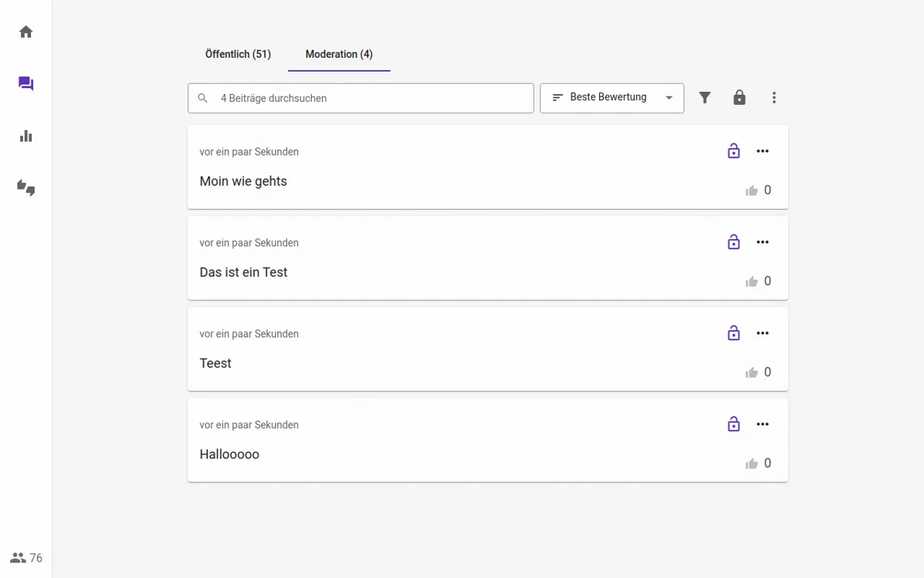This screenshot has height=578, width=924.
Task: Toggle the lock on the 'Teest' post
Action: pyautogui.click(x=733, y=333)
